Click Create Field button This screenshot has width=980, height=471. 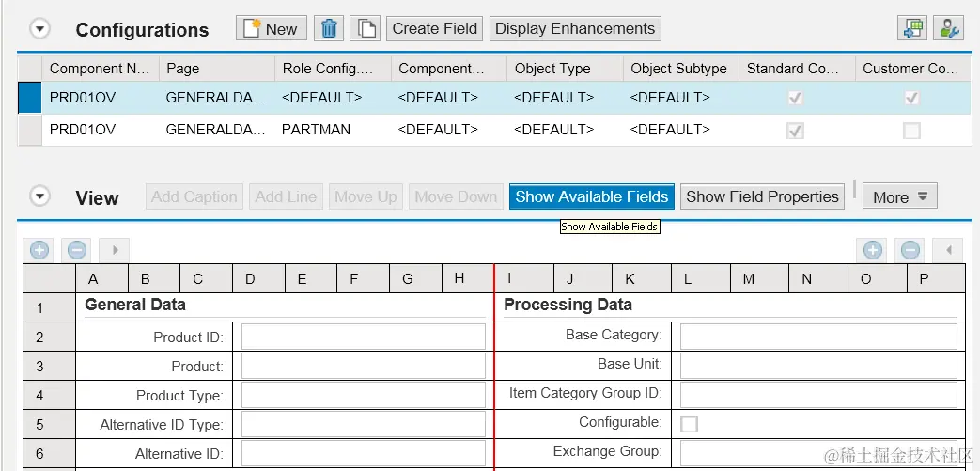coord(434,29)
